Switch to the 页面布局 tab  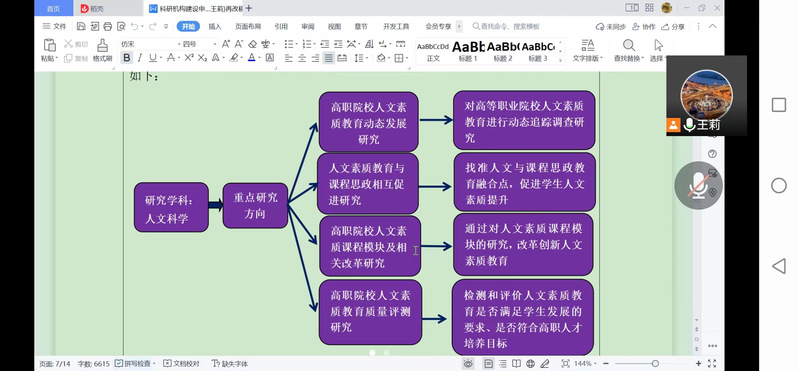[x=248, y=26]
